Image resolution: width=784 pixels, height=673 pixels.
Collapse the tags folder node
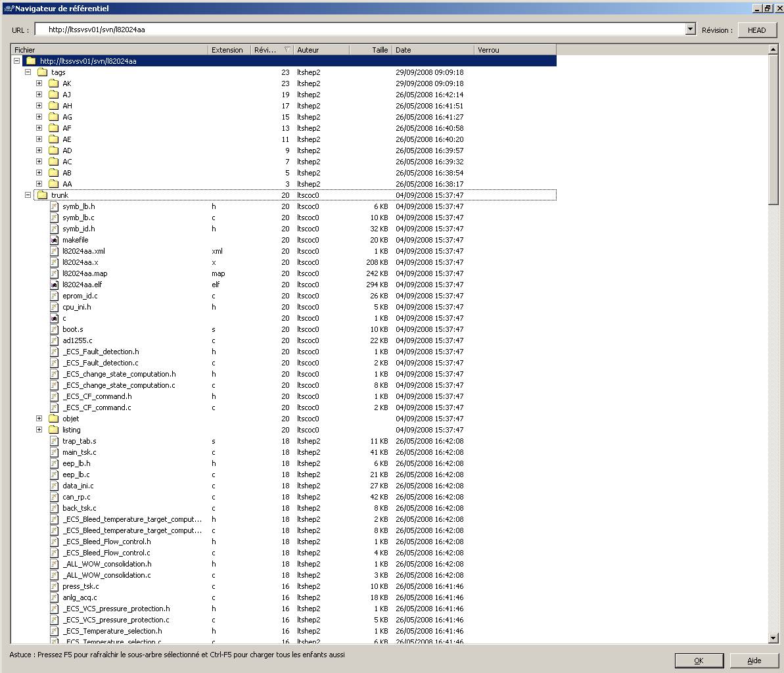[28, 72]
